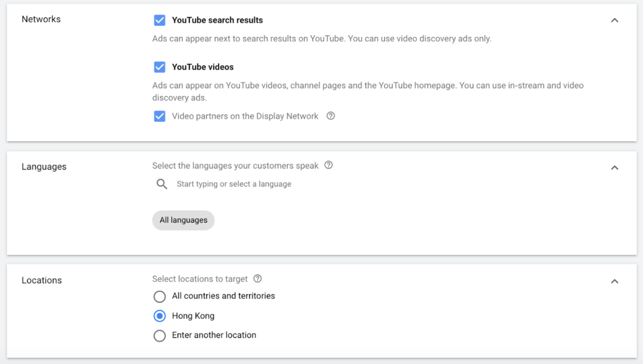The image size is (643, 364).
Task: Toggle the YouTube videos checkbox
Action: click(159, 67)
